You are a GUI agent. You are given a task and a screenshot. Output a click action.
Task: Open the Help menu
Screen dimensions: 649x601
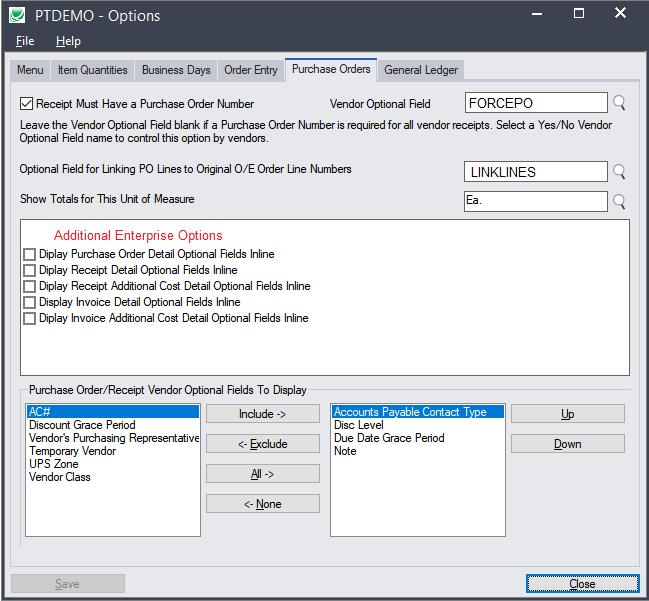[x=68, y=41]
